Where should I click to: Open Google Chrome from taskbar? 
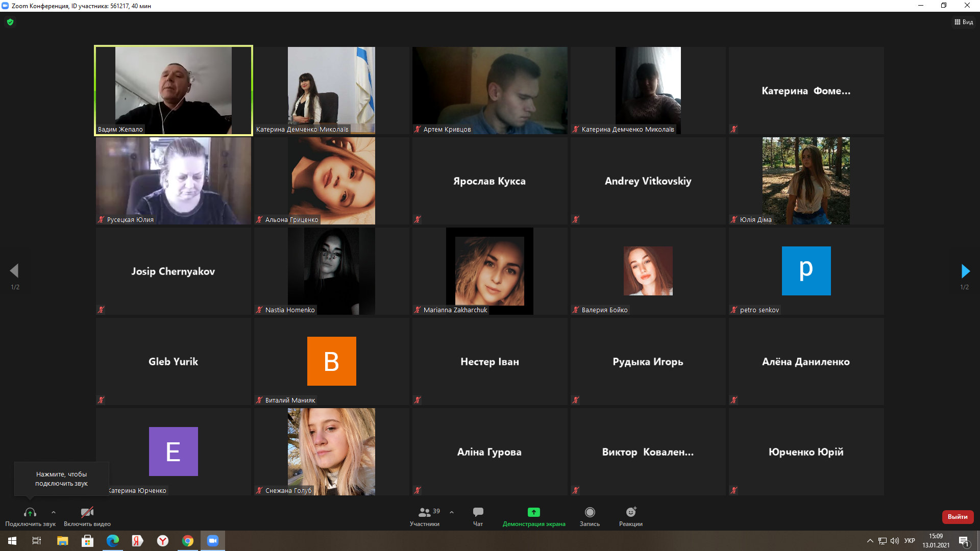click(188, 541)
